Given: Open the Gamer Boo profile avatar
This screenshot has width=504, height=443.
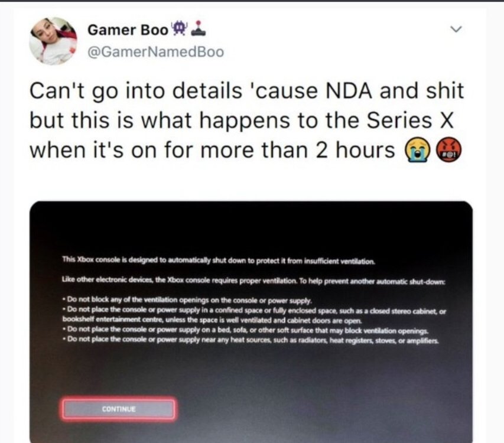Looking at the screenshot, I should tap(53, 41).
